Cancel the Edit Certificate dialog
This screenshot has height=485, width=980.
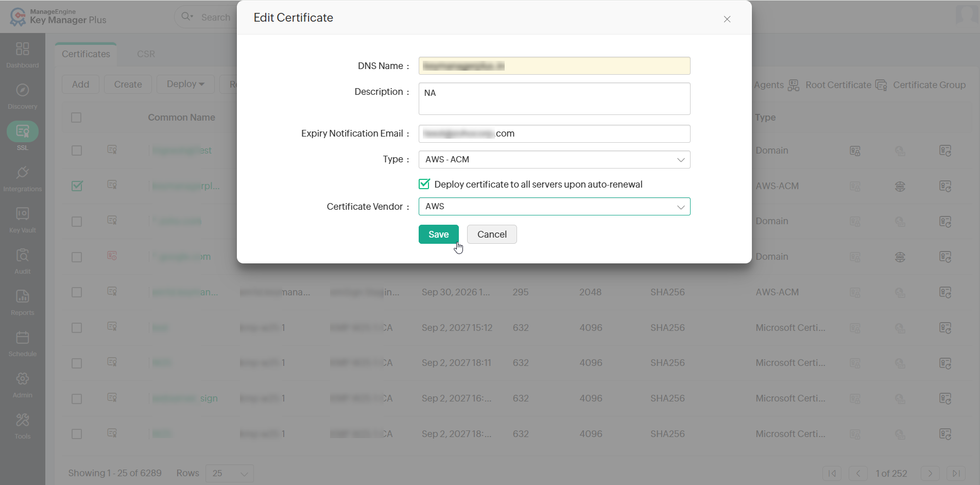[x=492, y=235]
